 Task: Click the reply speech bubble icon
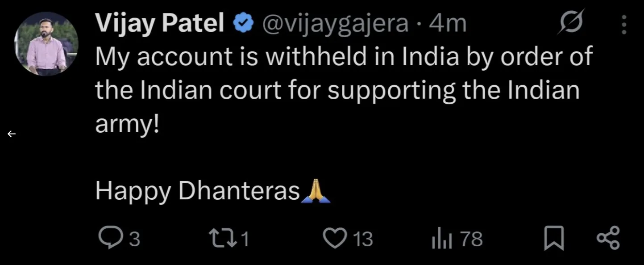(x=108, y=238)
